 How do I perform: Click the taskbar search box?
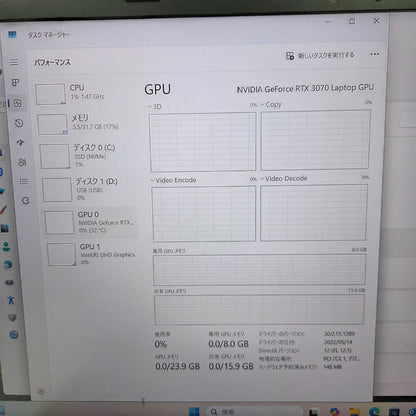(x=254, y=412)
